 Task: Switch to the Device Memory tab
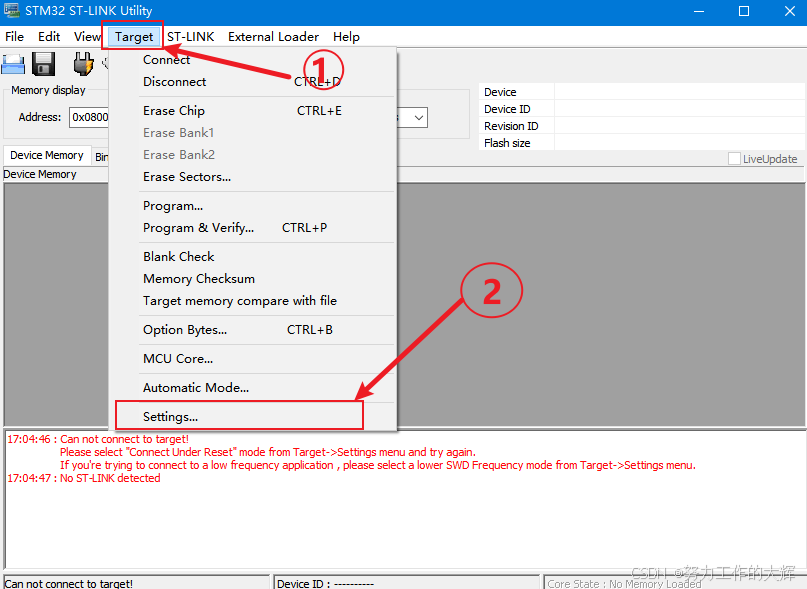click(x=47, y=155)
